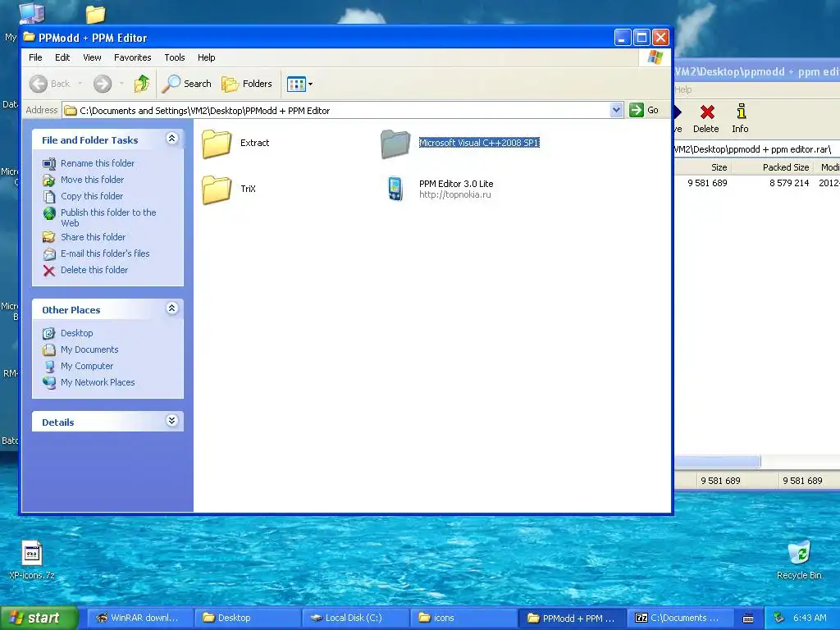The height and width of the screenshot is (630, 840).
Task: Open the Back history dropdown arrow
Action: 80,84
